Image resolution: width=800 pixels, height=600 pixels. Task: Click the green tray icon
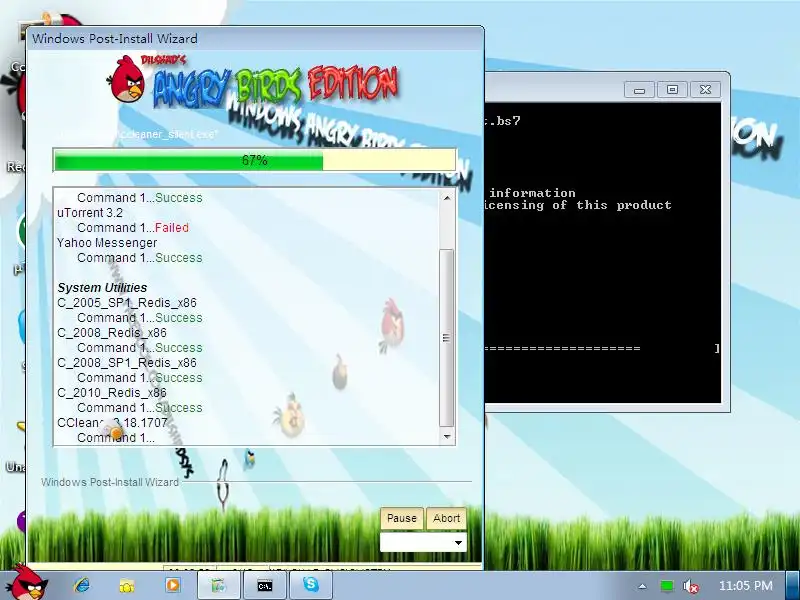[x=666, y=586]
